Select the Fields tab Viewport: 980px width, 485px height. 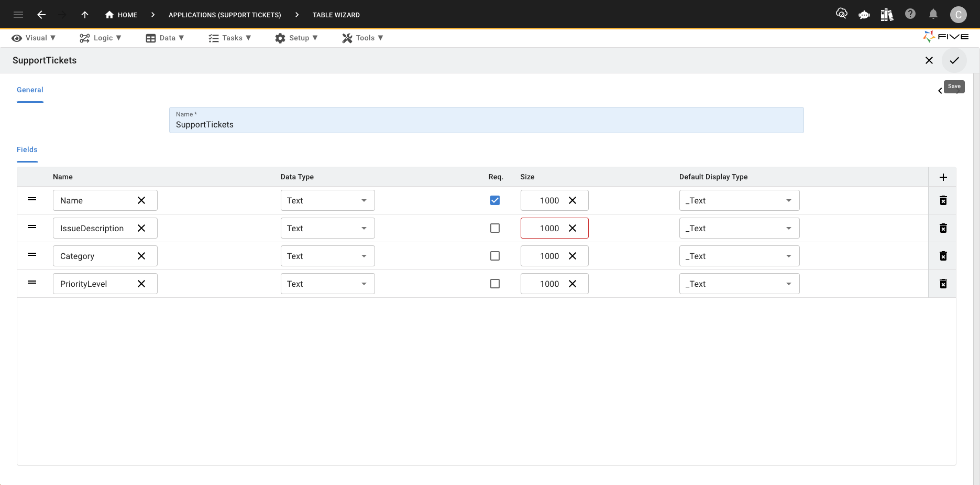(27, 149)
